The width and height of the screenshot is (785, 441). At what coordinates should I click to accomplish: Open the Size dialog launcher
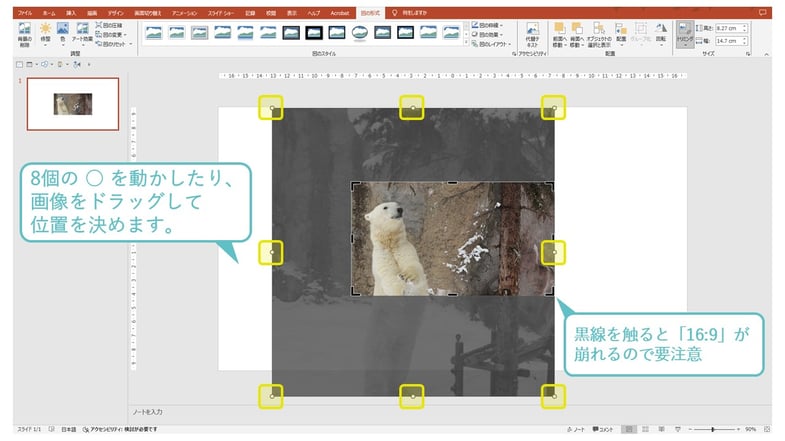tap(748, 54)
